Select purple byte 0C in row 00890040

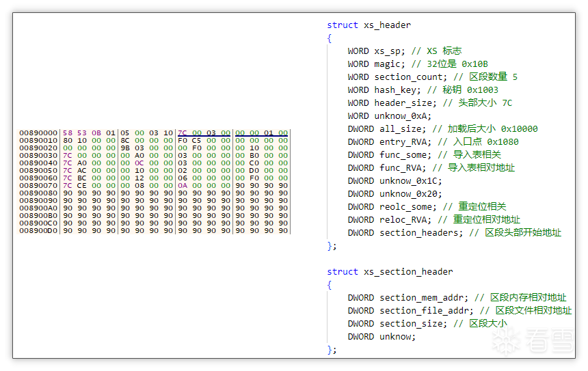coord(139,163)
